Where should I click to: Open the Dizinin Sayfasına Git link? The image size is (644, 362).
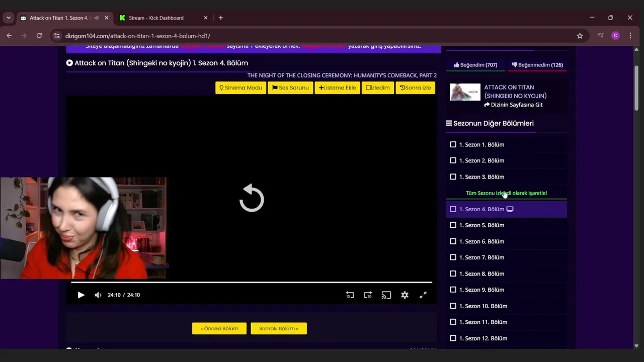pyautogui.click(x=513, y=105)
